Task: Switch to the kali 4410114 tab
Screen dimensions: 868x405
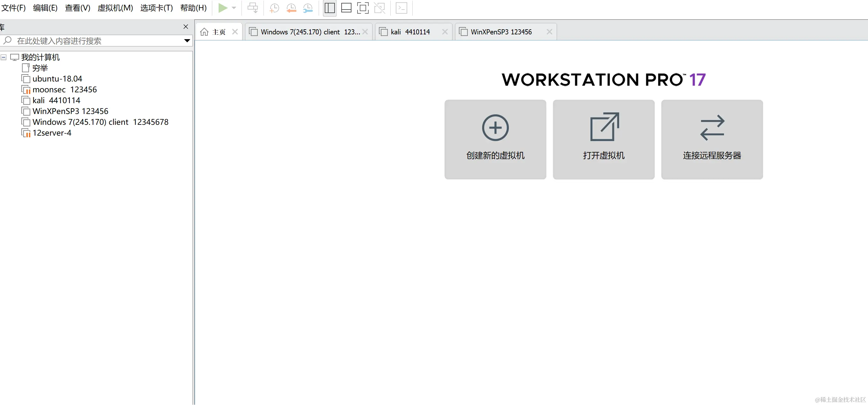Action: point(410,32)
